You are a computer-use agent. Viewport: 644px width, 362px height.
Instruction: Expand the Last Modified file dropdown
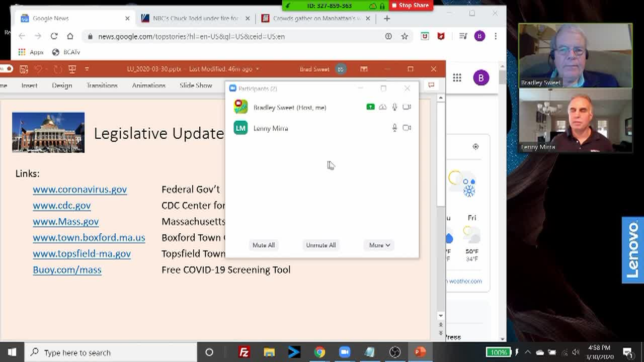click(x=257, y=69)
